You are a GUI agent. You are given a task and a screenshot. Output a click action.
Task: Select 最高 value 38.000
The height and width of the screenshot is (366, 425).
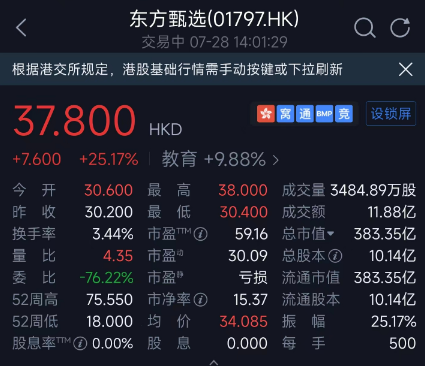(243, 190)
